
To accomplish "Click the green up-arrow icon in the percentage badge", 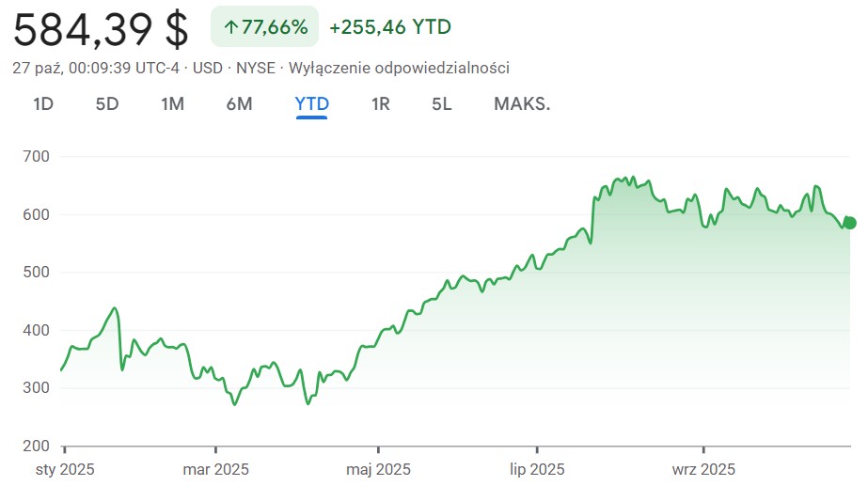I will [x=230, y=27].
